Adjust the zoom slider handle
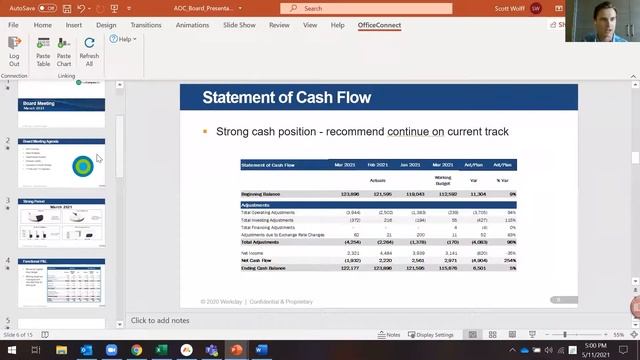The image size is (640, 360). point(565,335)
